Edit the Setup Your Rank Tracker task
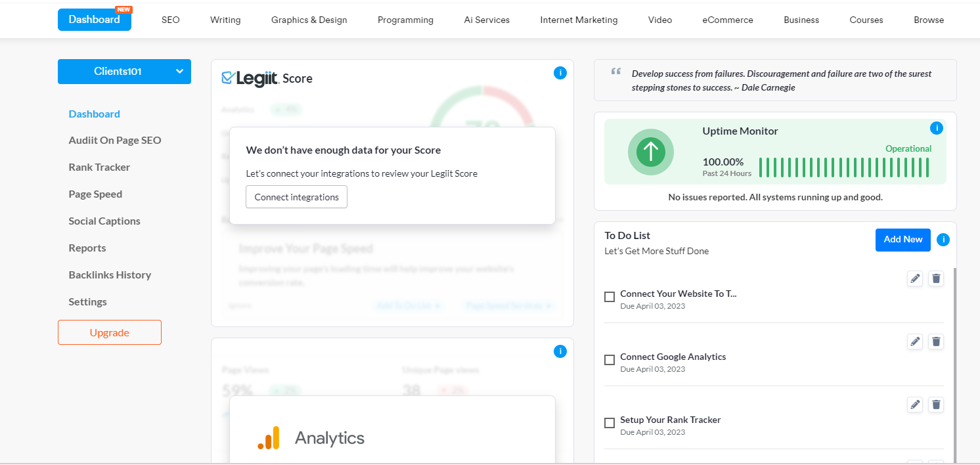This screenshot has height=465, width=980. click(x=915, y=405)
